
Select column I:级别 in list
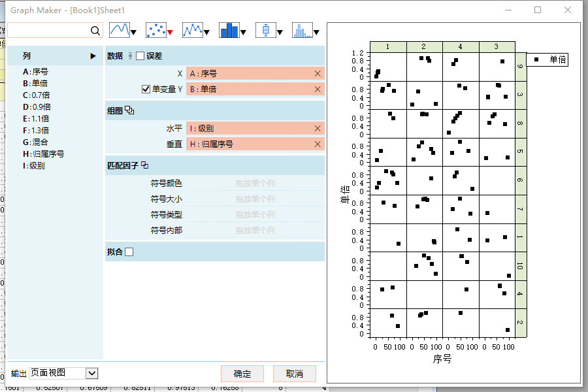(34, 166)
